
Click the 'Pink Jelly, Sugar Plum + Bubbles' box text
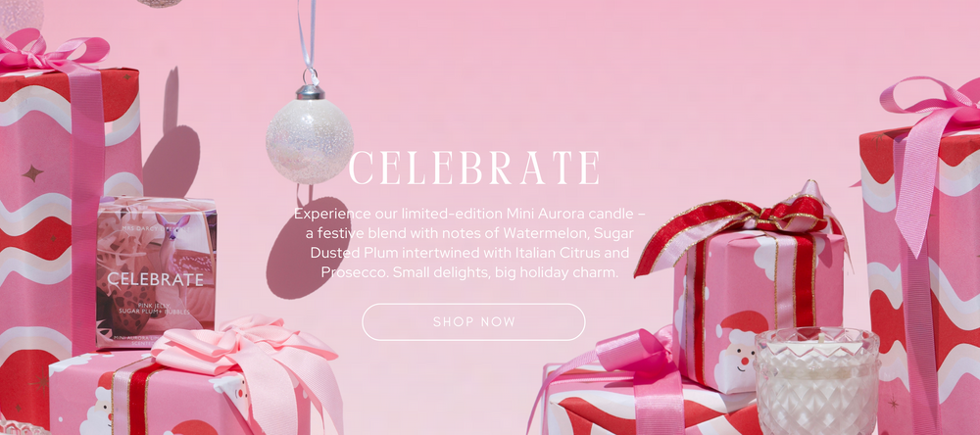(x=156, y=307)
